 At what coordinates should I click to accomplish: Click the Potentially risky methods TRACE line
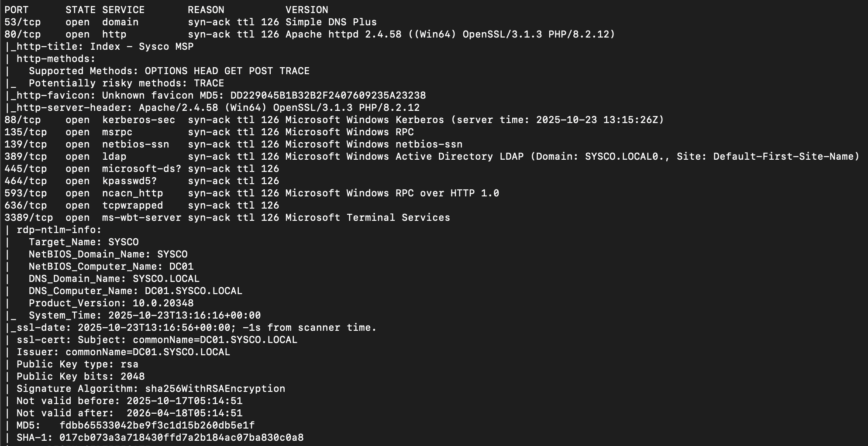tap(126, 83)
